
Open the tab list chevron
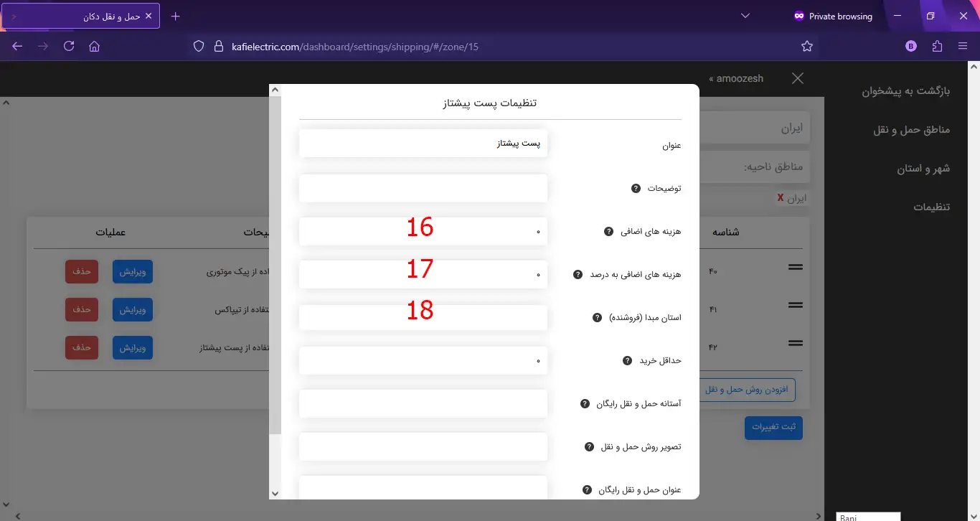745,15
